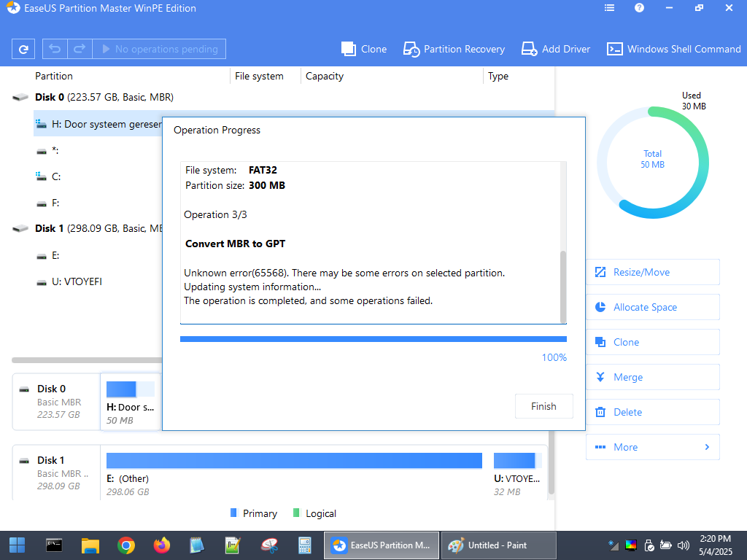
Task: Click the USB safely remove tray icon
Action: click(x=649, y=545)
